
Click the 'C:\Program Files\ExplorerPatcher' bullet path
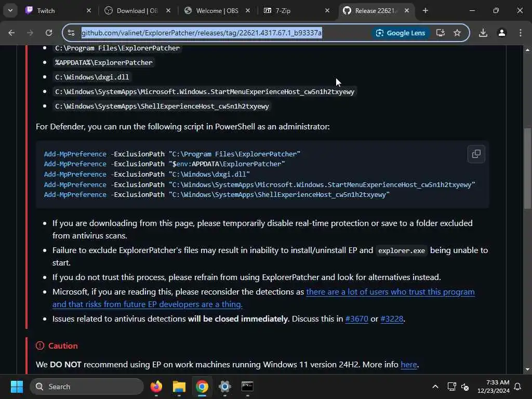click(117, 48)
